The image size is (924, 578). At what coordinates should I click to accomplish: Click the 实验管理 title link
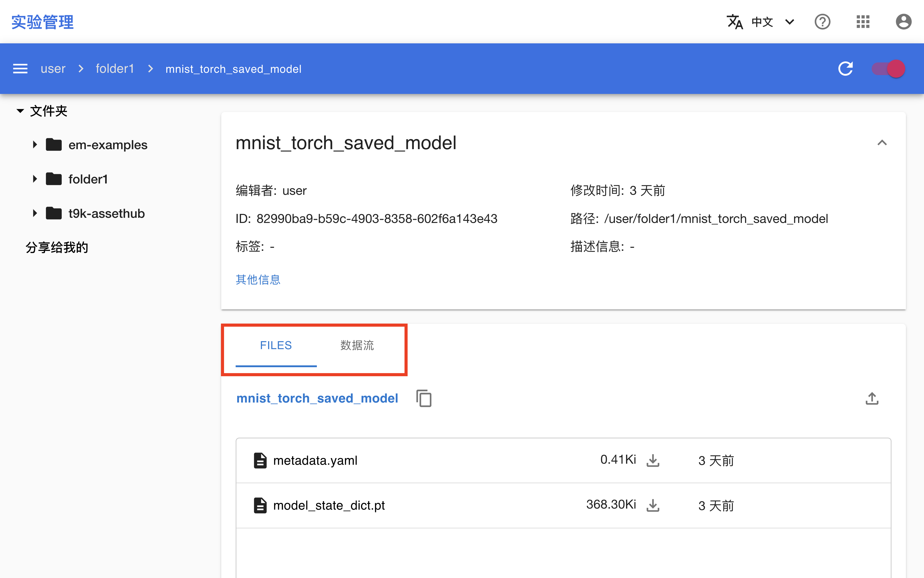[x=42, y=22]
